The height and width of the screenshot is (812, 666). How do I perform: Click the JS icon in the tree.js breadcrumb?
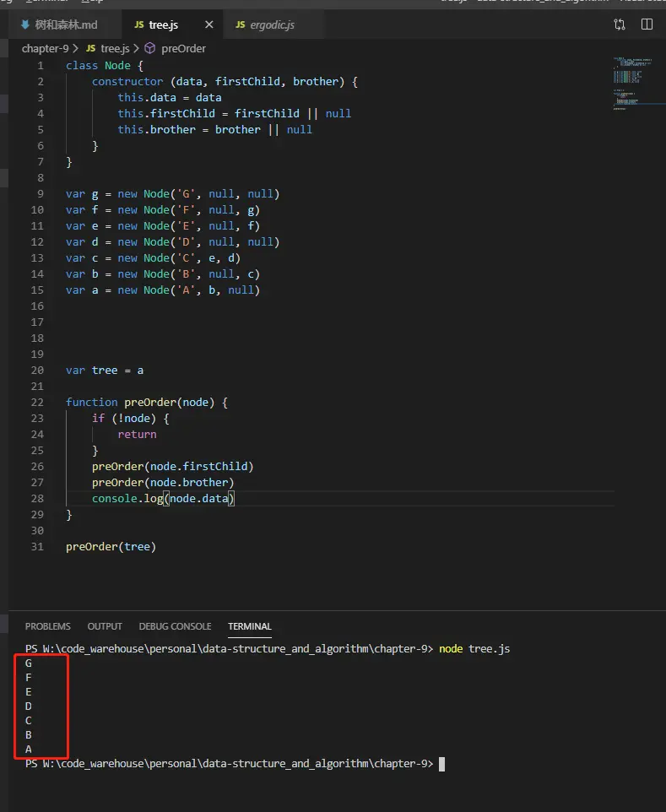(90, 48)
